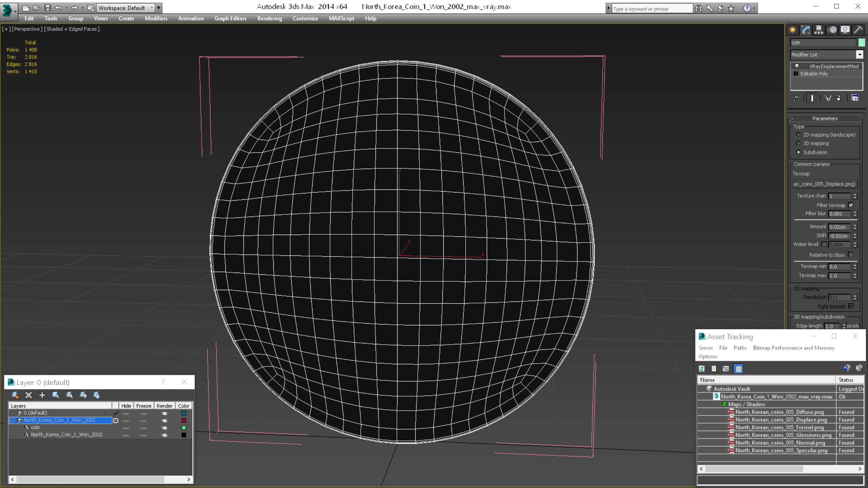This screenshot has height=488, width=868.
Task: Enable Relative to bbox checkbox
Action: [x=851, y=255]
